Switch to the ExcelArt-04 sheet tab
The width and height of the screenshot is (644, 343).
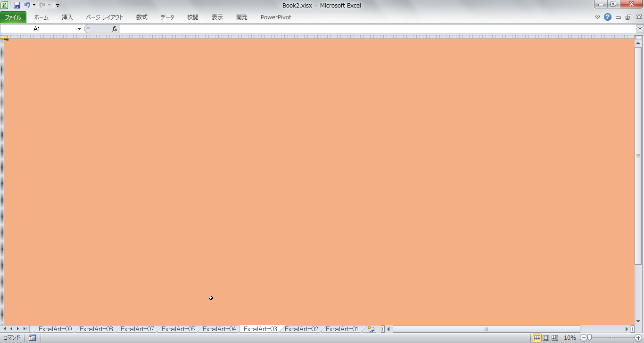click(219, 329)
